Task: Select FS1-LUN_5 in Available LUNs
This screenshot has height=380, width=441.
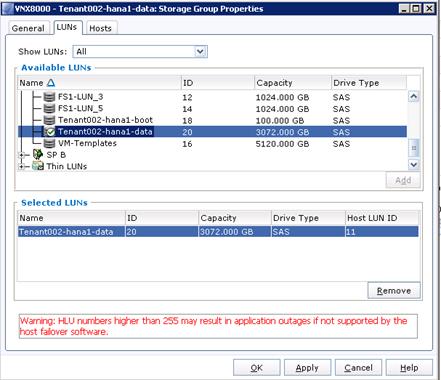Action: 80,109
